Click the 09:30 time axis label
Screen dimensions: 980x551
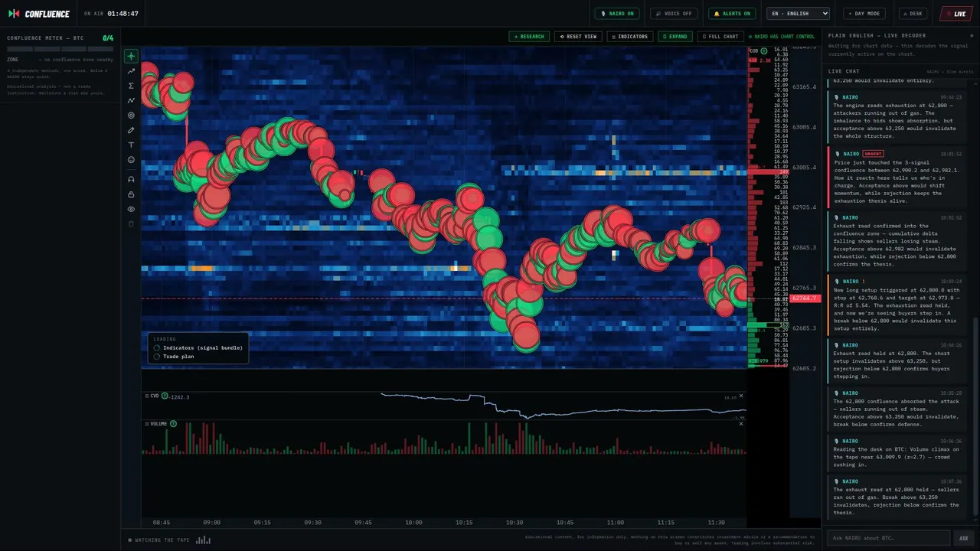312,523
